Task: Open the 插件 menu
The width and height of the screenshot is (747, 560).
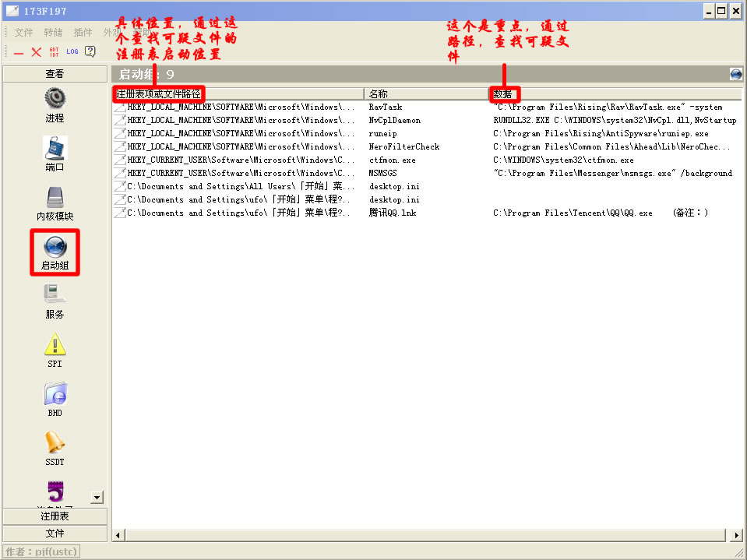Action: (83, 33)
